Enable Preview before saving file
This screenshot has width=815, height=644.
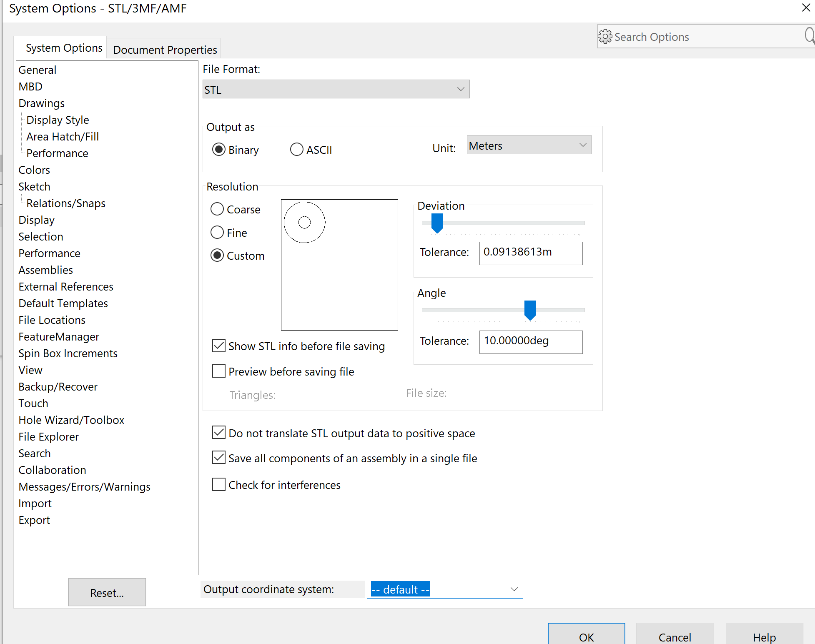[219, 371]
